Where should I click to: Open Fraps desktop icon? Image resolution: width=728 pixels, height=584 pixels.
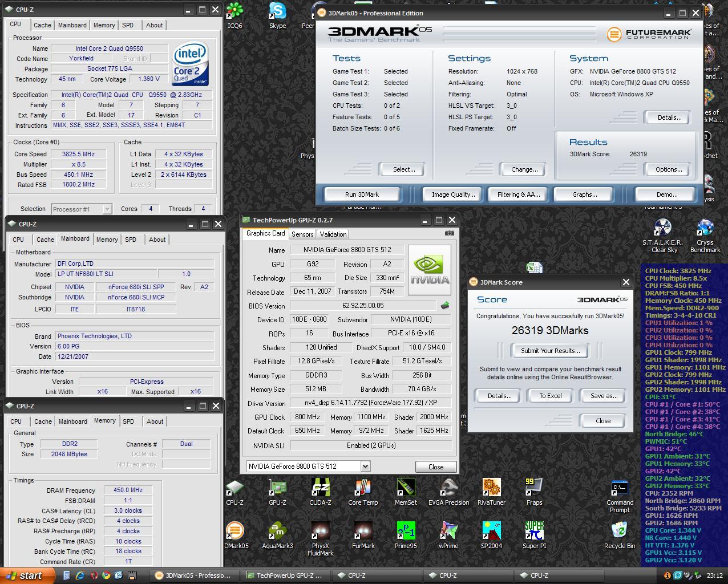[534, 492]
